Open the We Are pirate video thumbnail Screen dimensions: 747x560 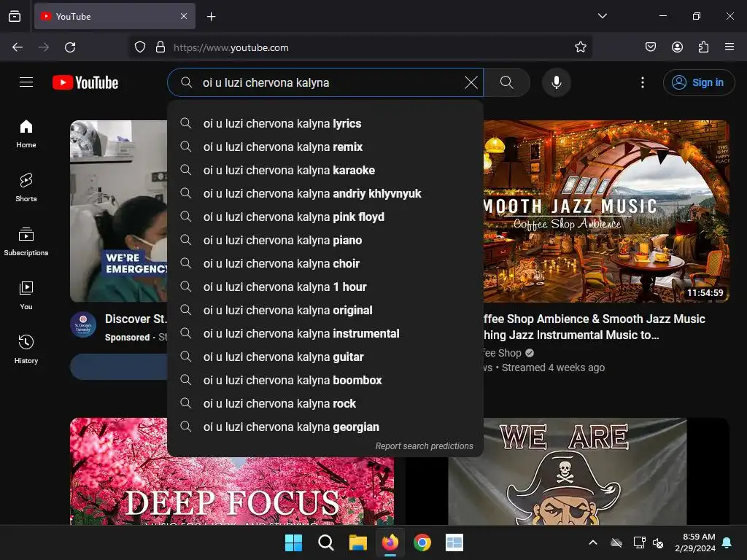[567, 472]
